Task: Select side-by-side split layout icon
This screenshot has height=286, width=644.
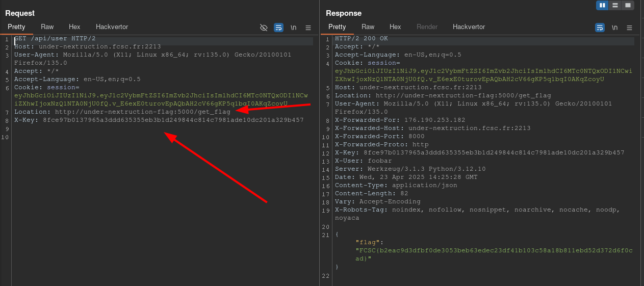Action: coord(602,5)
